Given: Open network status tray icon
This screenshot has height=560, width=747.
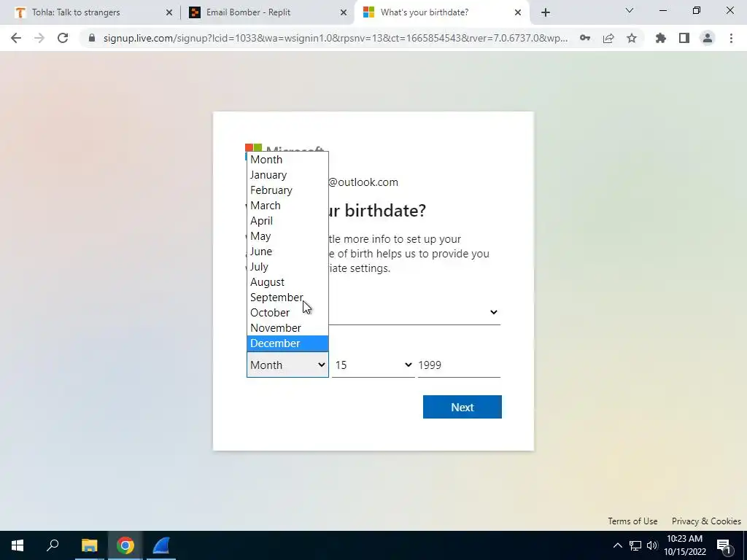Looking at the screenshot, I should [x=635, y=545].
